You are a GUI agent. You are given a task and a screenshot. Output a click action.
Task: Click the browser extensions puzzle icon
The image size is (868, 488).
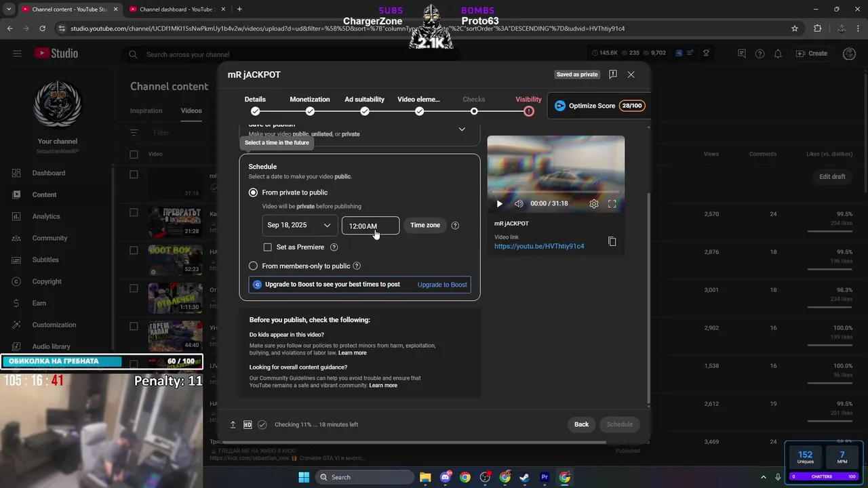pos(817,28)
